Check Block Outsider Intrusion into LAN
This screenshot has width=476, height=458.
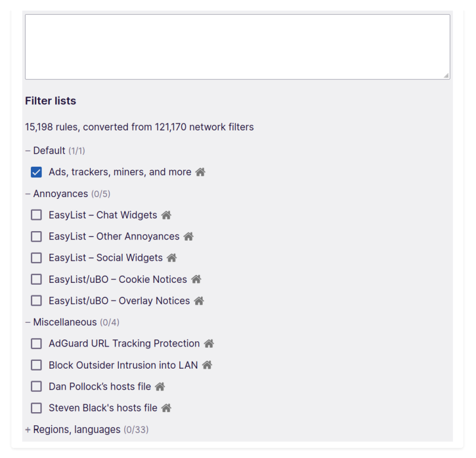[x=36, y=364]
